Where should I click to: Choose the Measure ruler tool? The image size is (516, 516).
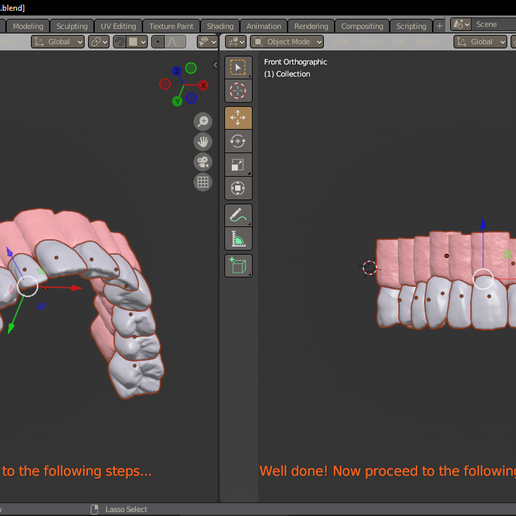tap(238, 239)
